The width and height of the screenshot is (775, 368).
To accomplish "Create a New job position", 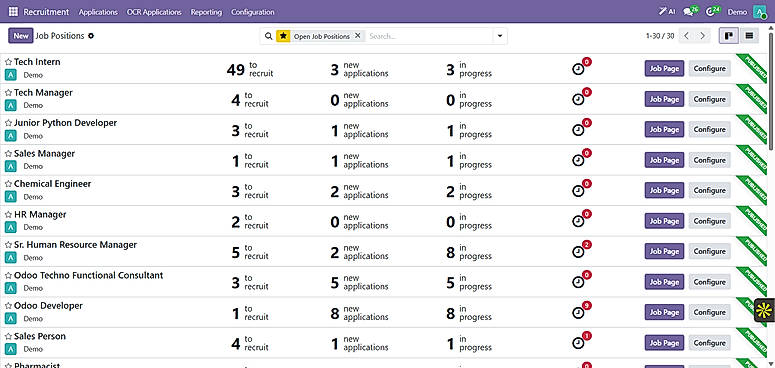I will click(x=21, y=36).
